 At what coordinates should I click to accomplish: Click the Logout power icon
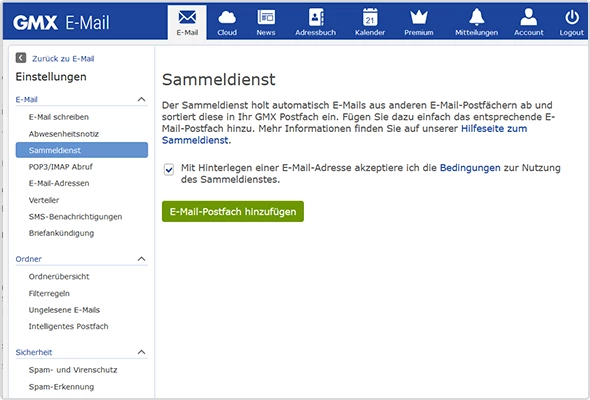(572, 17)
